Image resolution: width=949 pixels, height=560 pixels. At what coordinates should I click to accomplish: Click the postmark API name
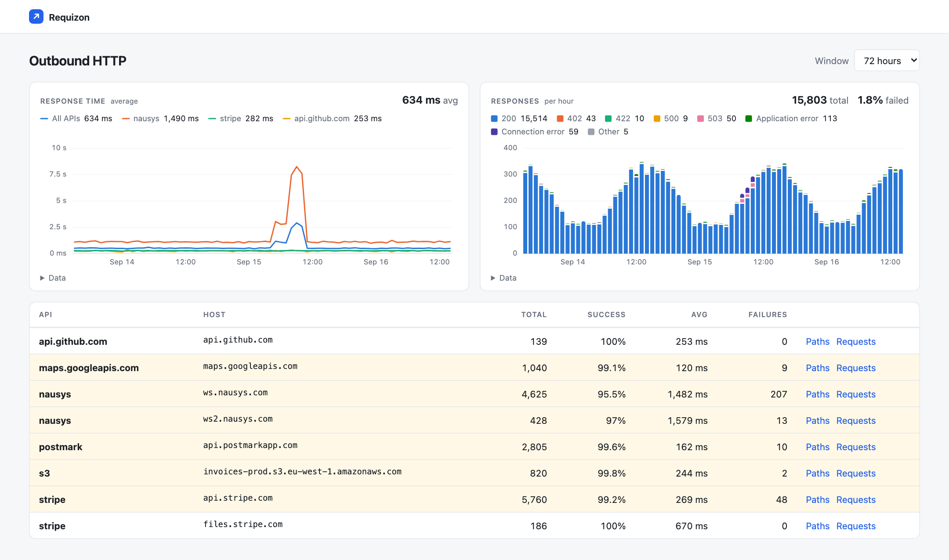61,447
